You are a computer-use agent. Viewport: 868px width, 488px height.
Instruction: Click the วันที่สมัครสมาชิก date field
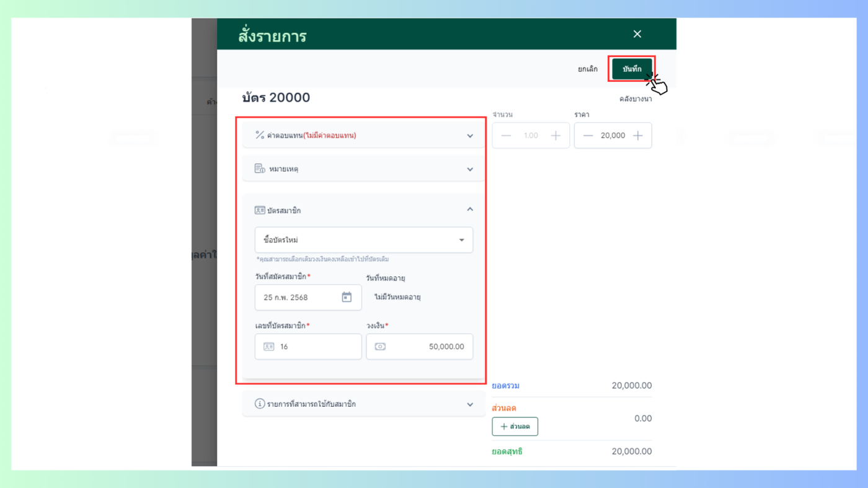pos(308,298)
